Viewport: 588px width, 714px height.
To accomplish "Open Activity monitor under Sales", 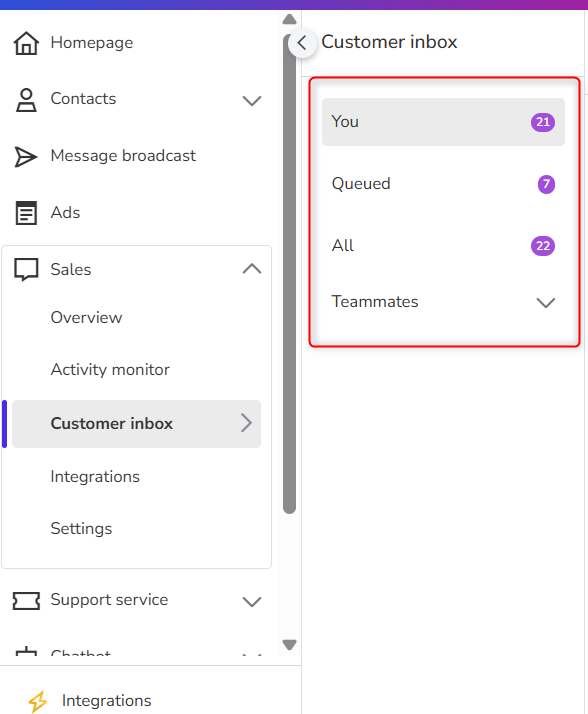I will pyautogui.click(x=110, y=369).
